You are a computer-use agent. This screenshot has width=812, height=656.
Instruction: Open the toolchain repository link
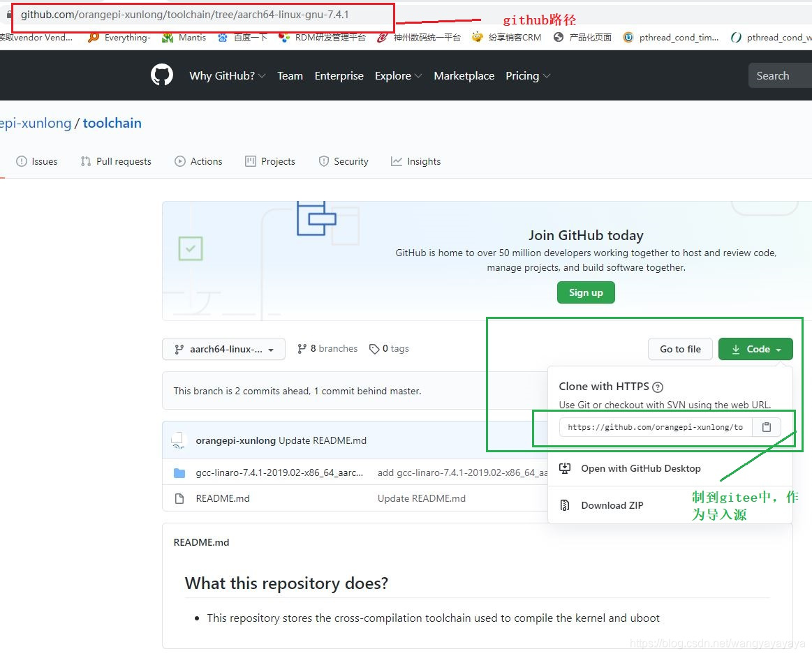112,124
